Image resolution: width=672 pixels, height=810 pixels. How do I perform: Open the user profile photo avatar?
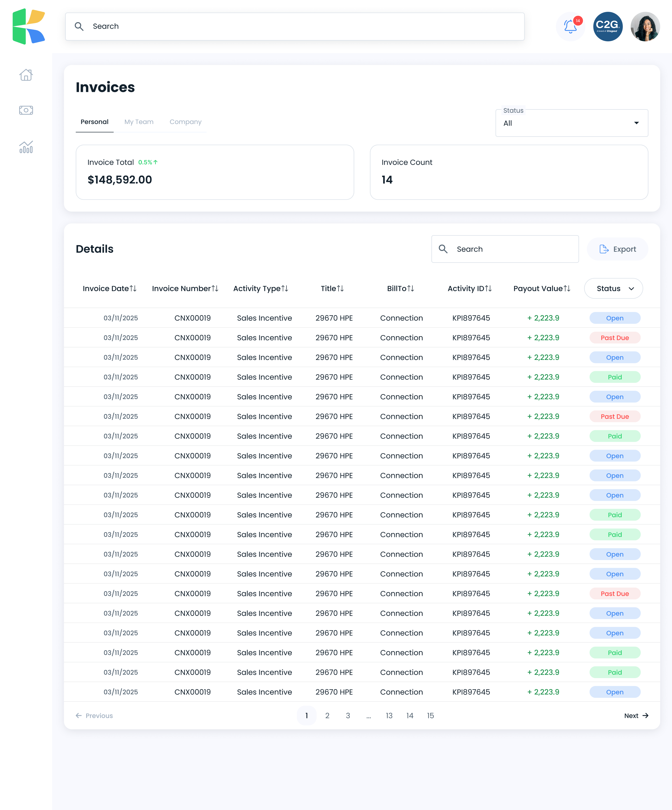pos(645,26)
